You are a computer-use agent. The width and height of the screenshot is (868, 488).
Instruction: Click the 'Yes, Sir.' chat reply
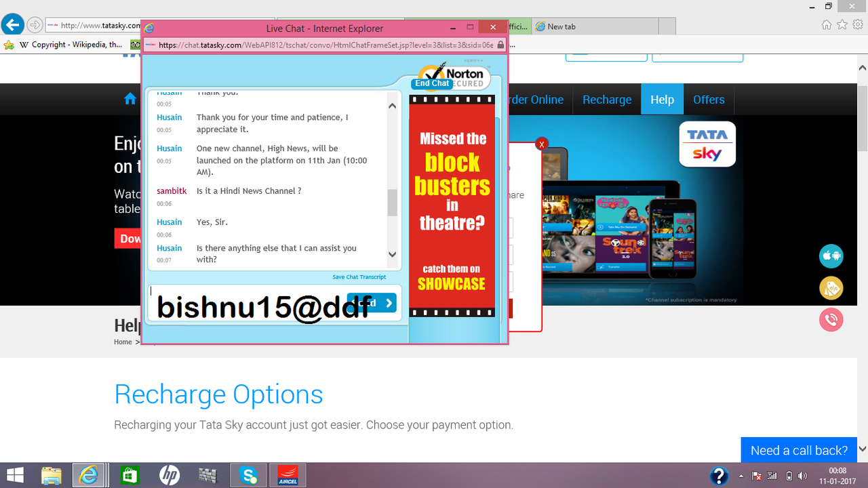coord(213,222)
